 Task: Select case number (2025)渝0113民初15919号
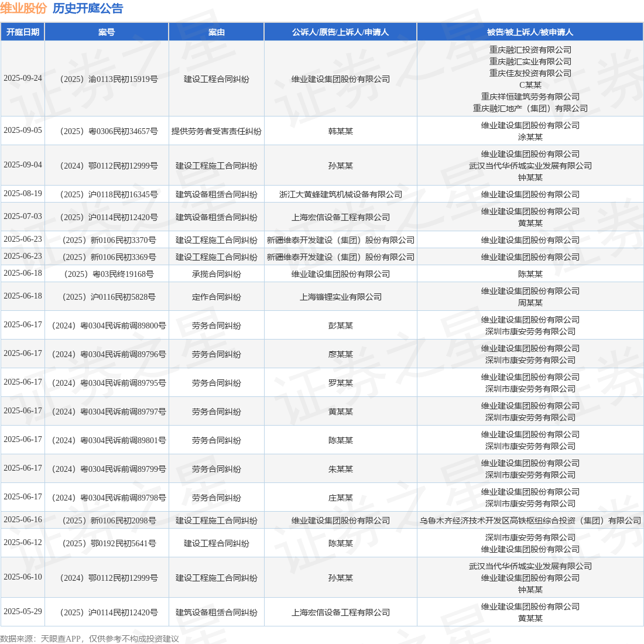[x=109, y=79]
